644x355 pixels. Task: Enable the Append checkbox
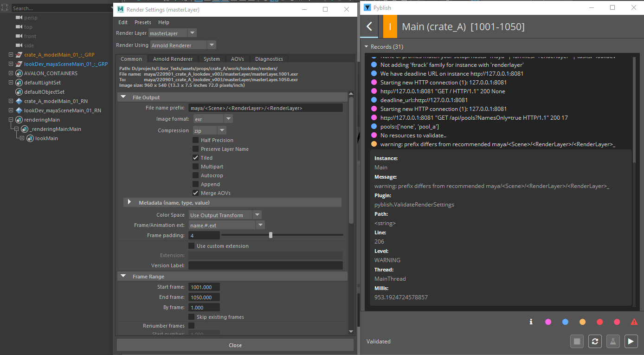(196, 184)
